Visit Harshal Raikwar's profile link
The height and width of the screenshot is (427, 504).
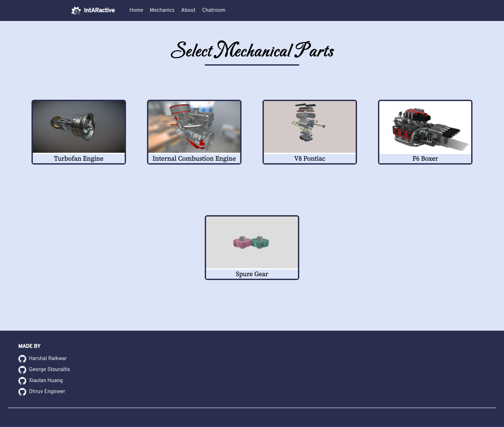(x=48, y=358)
